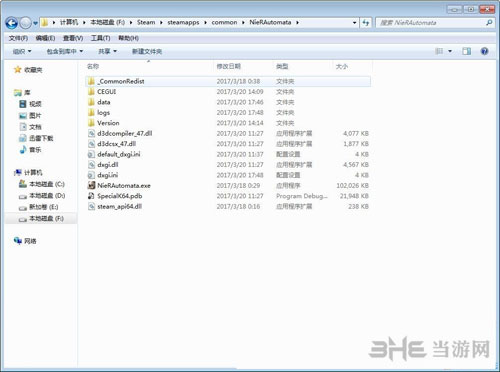Open the 查看(V) menu

[x=73, y=38]
